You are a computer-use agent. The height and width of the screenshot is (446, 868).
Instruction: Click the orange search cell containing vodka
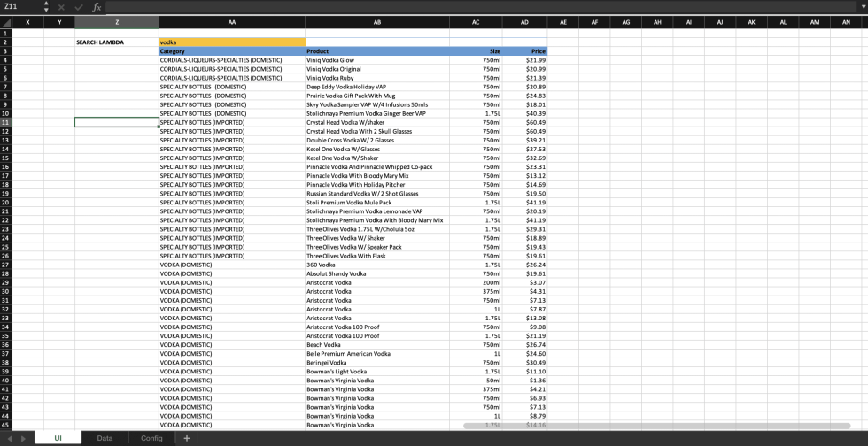pyautogui.click(x=232, y=42)
